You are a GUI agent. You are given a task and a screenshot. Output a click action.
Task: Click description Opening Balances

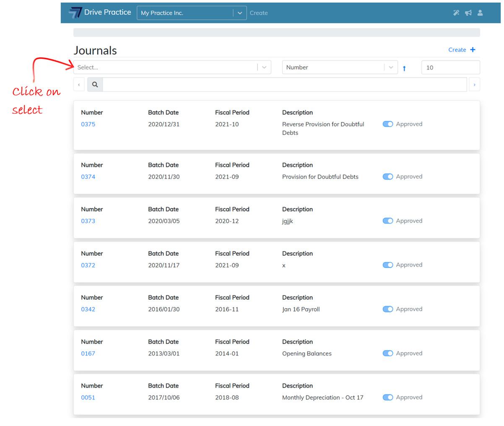coord(307,353)
